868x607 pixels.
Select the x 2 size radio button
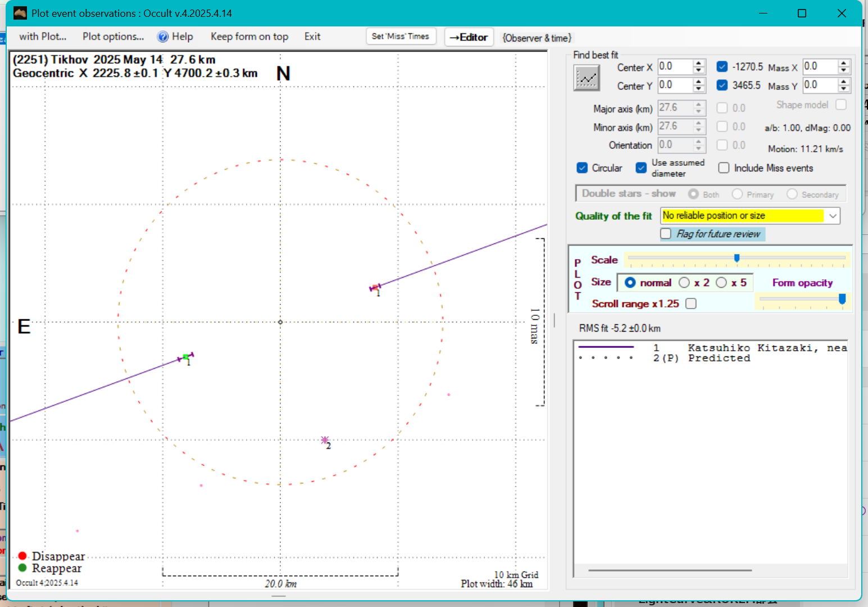684,283
